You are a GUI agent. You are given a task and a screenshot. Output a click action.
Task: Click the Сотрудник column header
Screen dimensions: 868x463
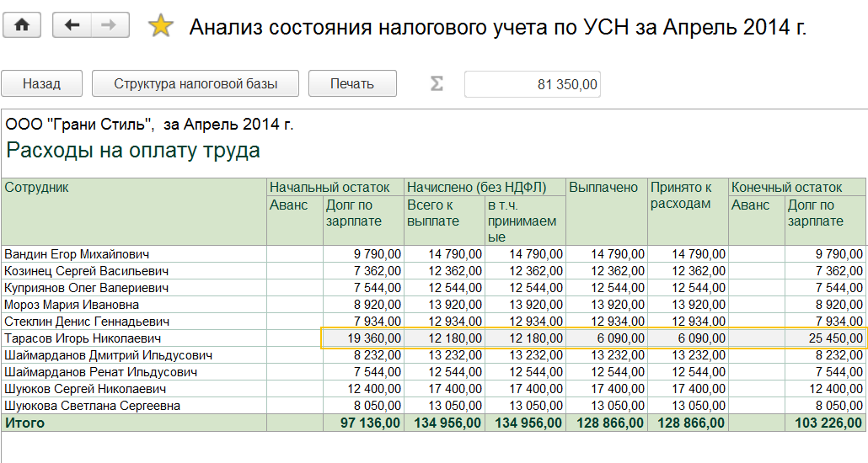(36, 188)
